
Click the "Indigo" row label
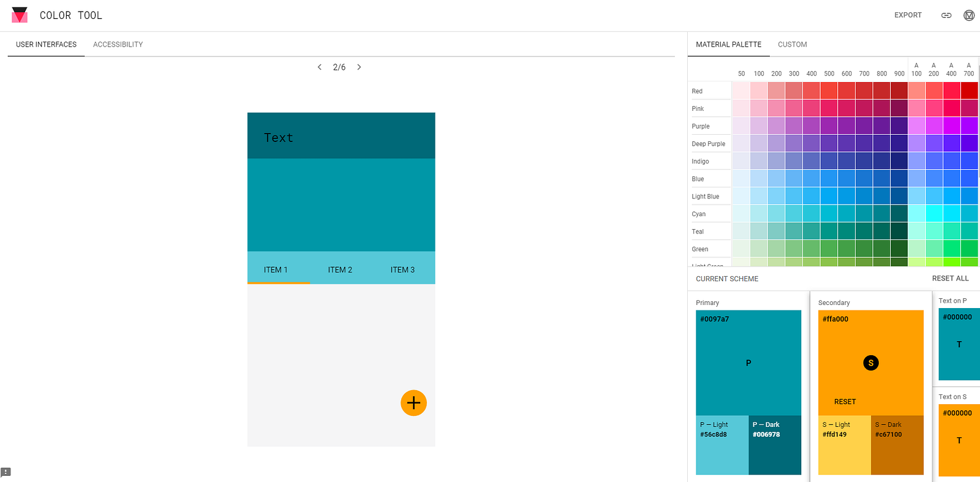701,162
